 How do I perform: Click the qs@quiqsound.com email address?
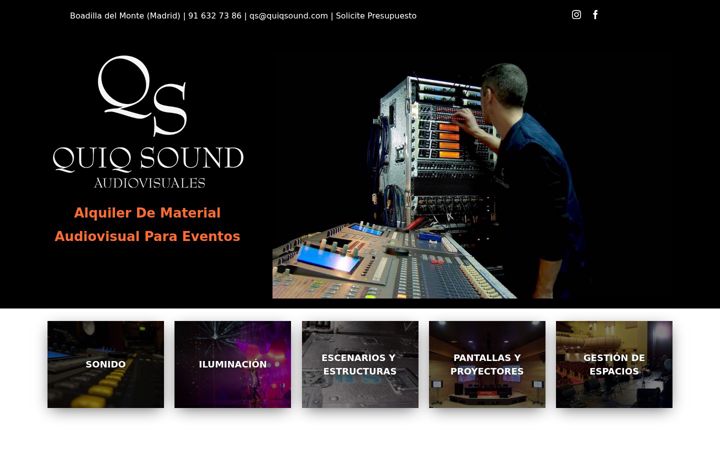point(289,16)
